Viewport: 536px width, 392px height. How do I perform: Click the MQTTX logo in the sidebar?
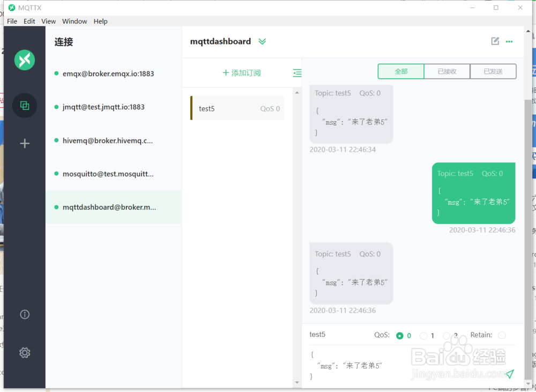(x=25, y=60)
